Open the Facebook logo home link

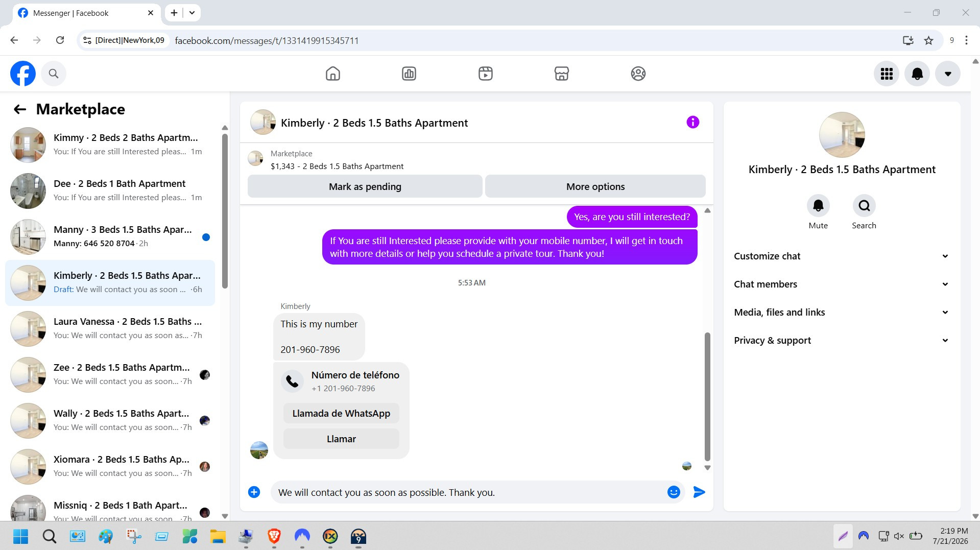[23, 74]
